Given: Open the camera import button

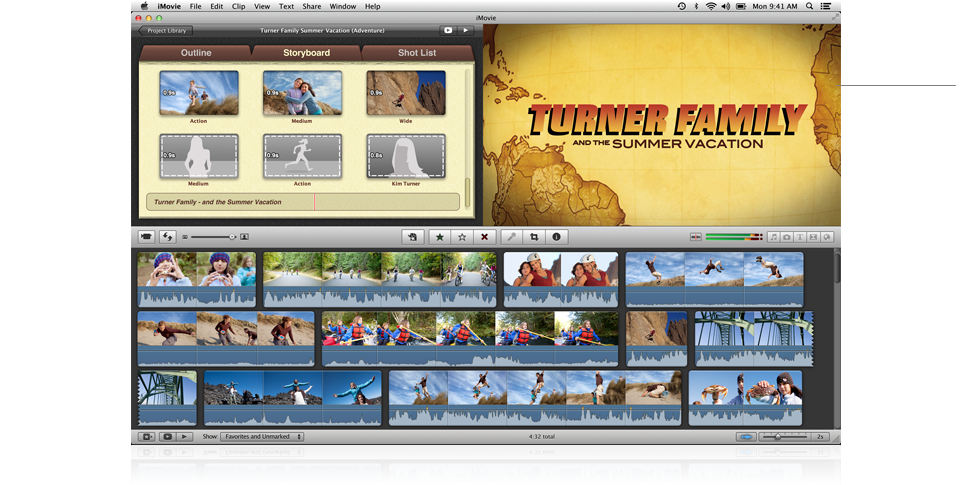Looking at the screenshot, I should coord(146,237).
